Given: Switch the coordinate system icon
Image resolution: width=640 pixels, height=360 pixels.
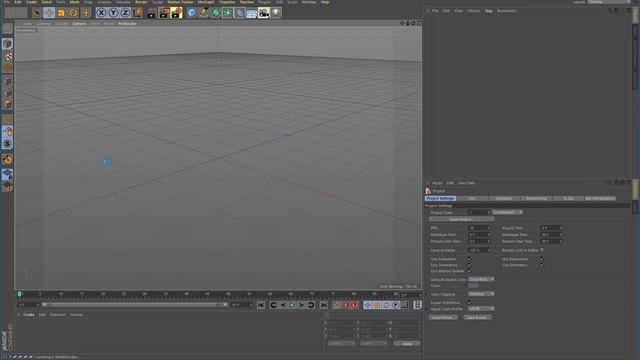Looking at the screenshot, I should coord(138,13).
